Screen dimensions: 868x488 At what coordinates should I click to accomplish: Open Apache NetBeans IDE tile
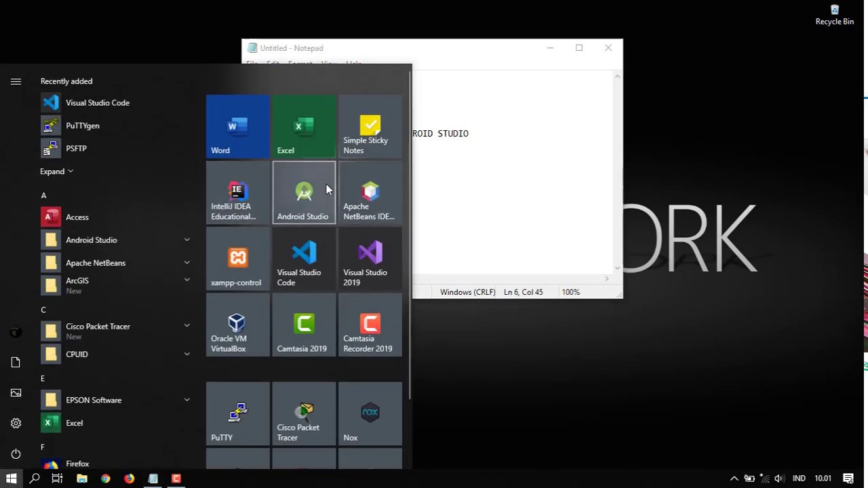[x=370, y=192]
